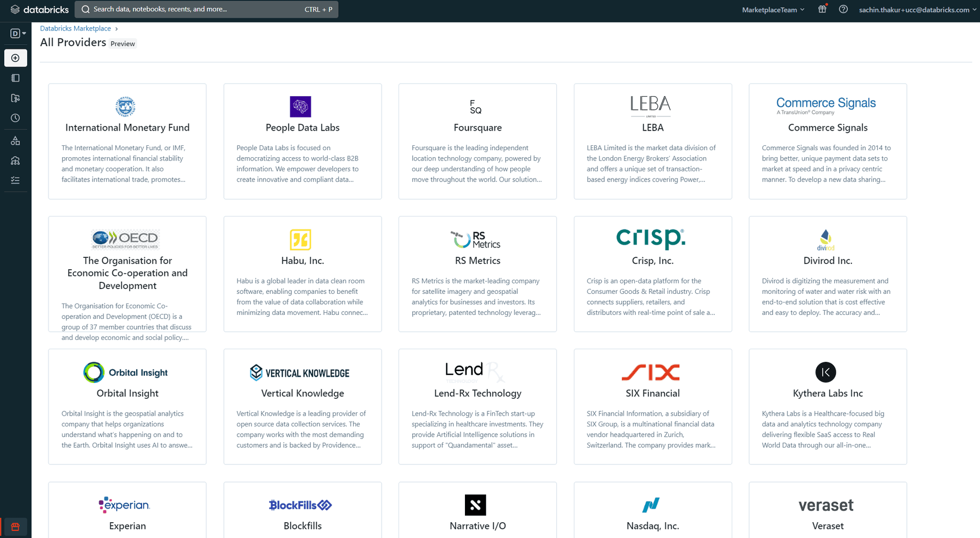The image size is (980, 538).
Task: Click the Kythera Labs black circle logo
Action: pyautogui.click(x=826, y=373)
